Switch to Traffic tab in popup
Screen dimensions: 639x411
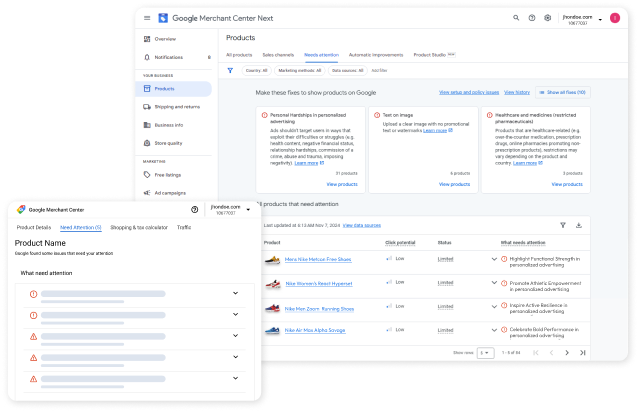click(184, 227)
